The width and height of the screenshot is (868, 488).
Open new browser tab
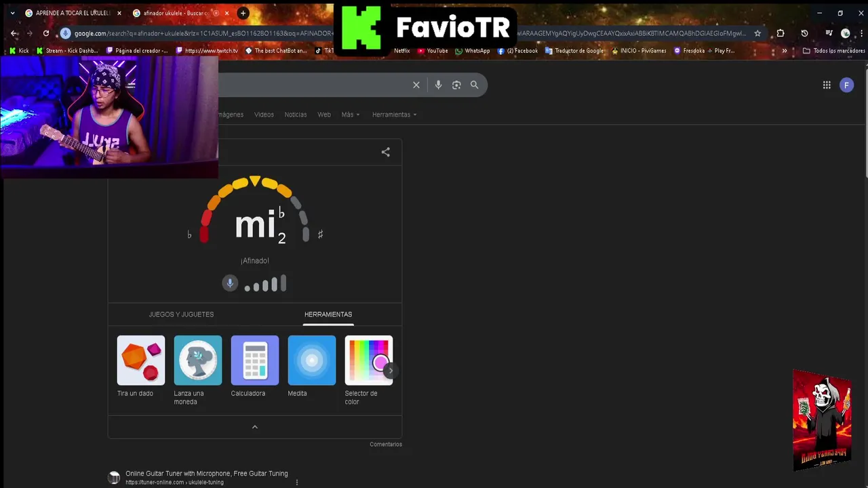click(243, 13)
